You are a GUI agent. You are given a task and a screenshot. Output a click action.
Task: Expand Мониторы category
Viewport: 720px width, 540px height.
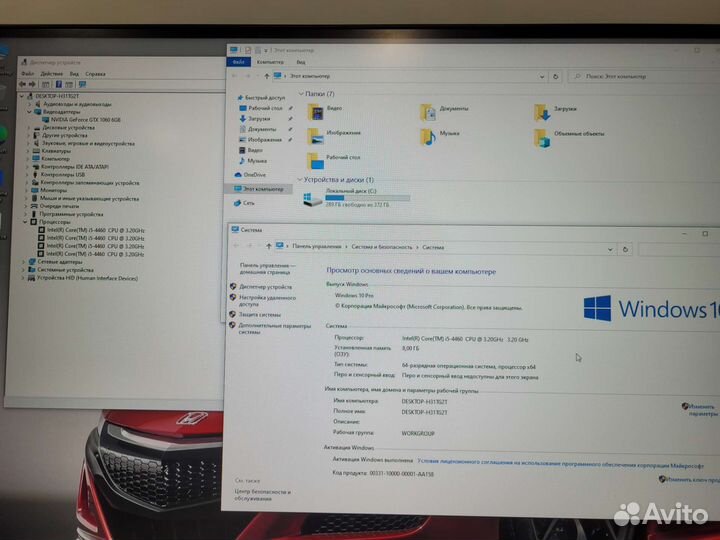(26, 190)
